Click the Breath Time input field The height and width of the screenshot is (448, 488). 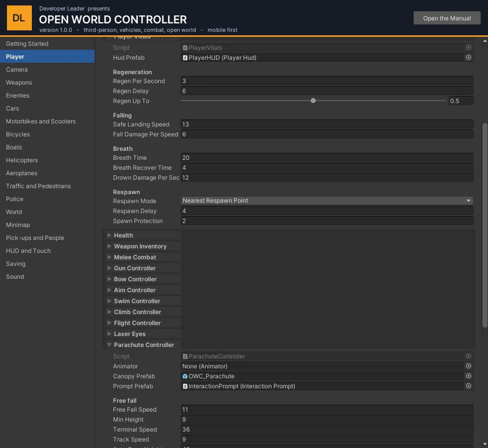[x=327, y=157]
